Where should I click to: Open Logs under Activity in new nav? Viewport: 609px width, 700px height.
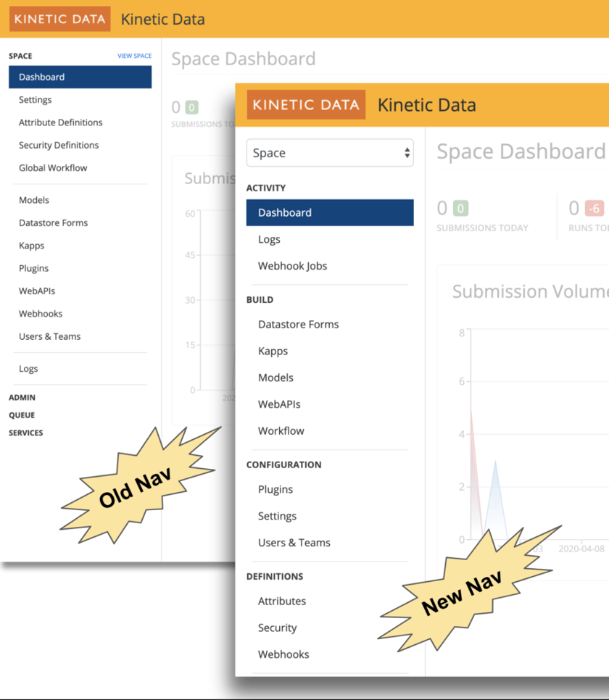tap(269, 239)
